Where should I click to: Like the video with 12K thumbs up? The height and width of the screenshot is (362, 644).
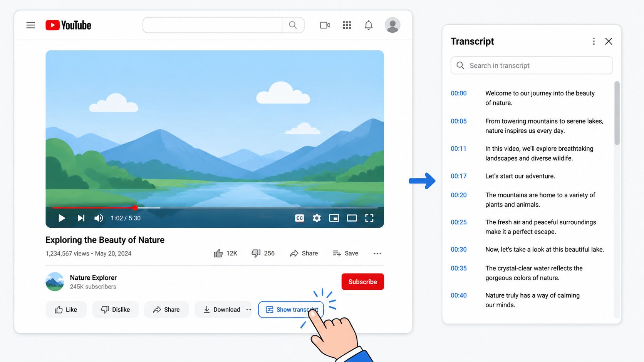(225, 253)
